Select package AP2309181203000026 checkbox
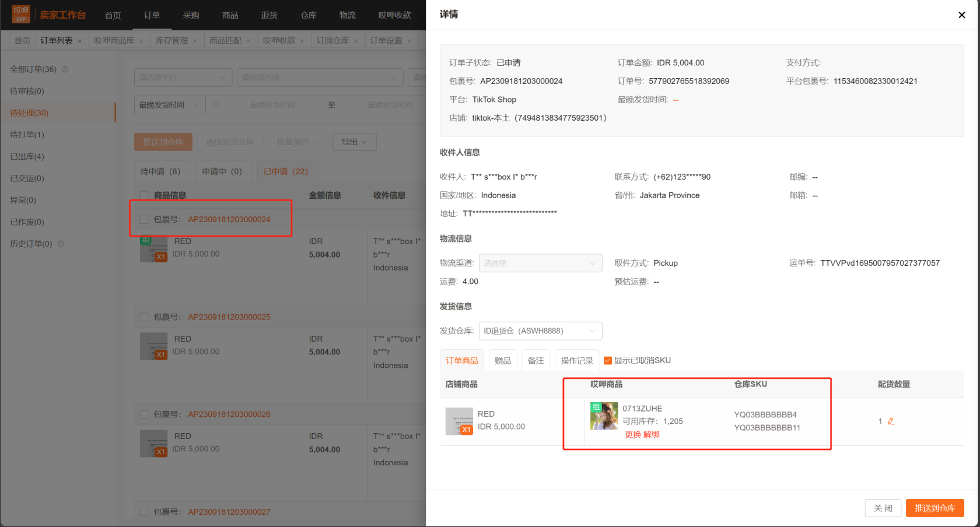Viewport: 980px width, 527px height. point(144,414)
